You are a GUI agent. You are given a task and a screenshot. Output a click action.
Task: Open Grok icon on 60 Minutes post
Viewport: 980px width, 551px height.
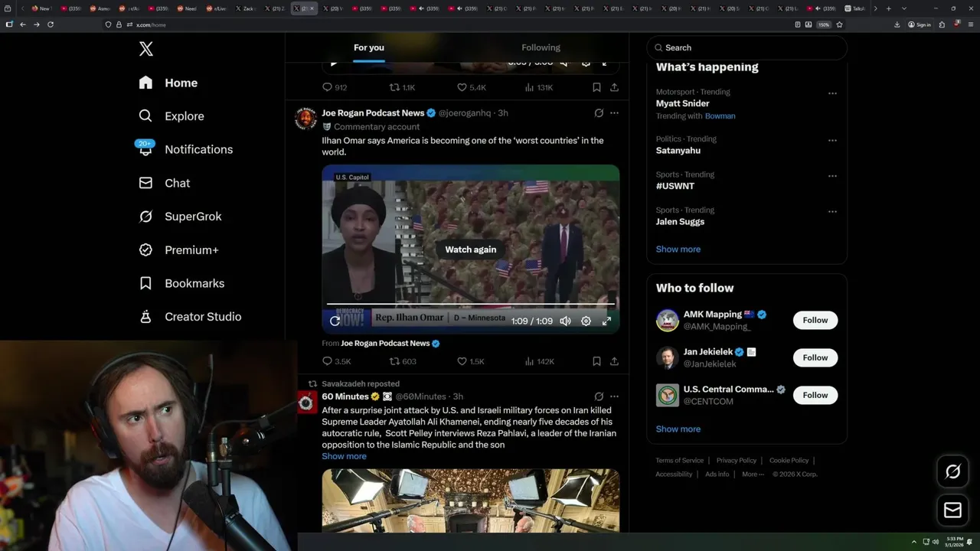599,396
